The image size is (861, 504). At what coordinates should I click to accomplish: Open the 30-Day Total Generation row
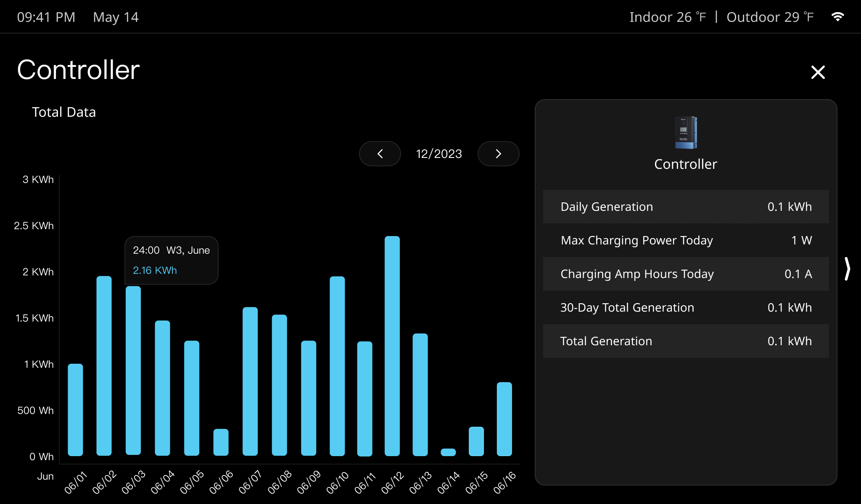pos(686,307)
